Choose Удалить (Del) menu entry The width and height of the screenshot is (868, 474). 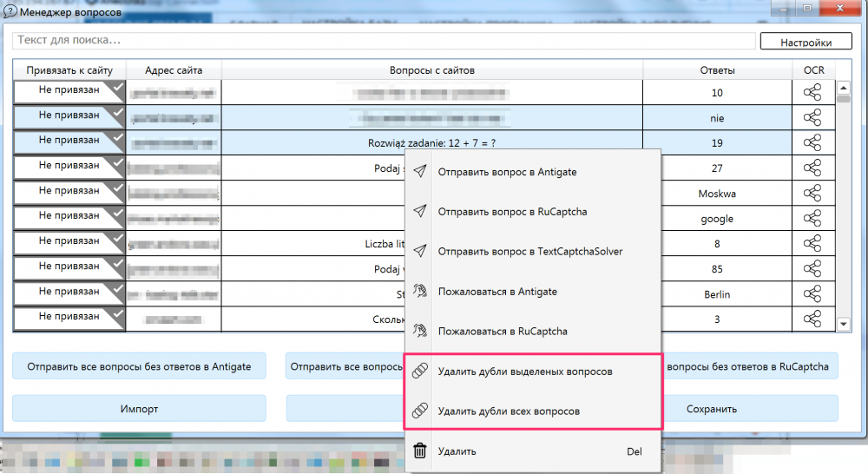533,451
